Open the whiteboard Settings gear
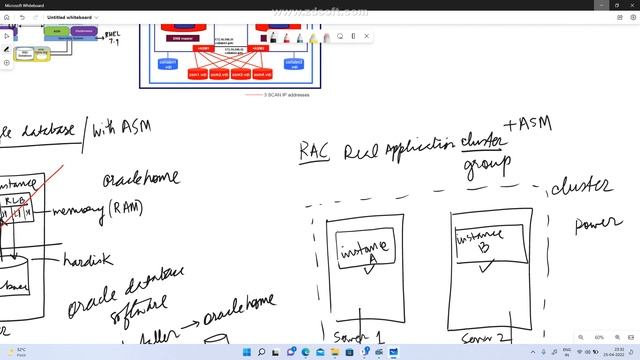 633,18
